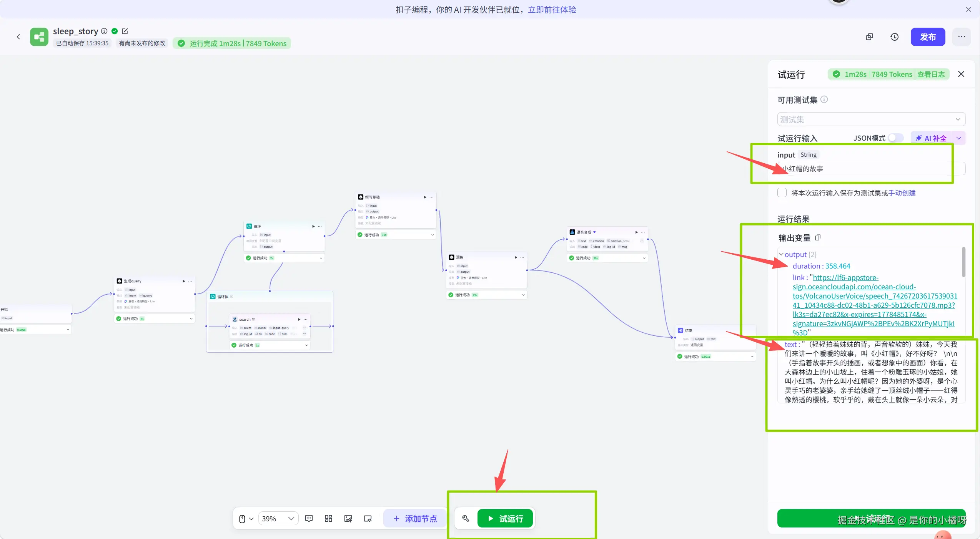Click the sleep_story workflow logo icon
The width and height of the screenshot is (980, 539).
tap(39, 37)
